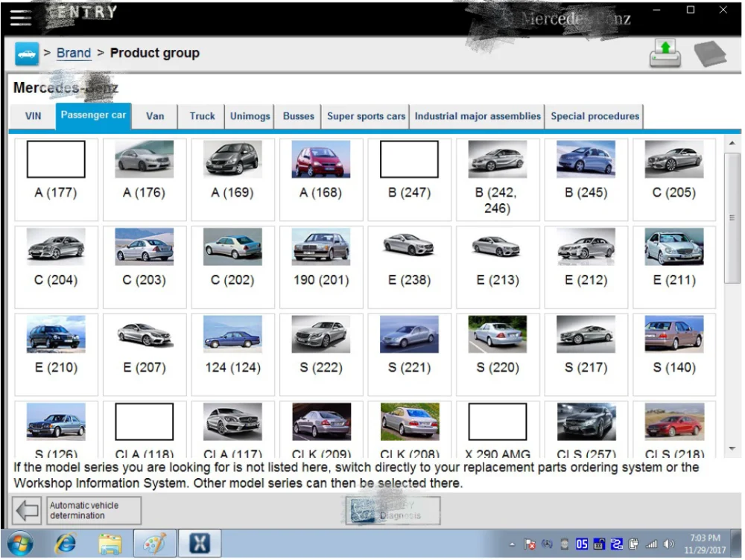Open the hamburger menu icon

[20, 18]
